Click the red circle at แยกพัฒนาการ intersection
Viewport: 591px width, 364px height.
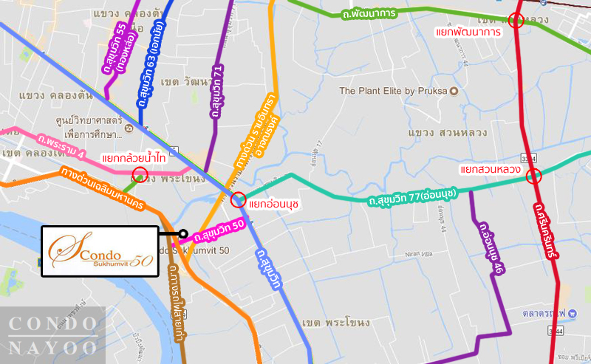pyautogui.click(x=516, y=21)
